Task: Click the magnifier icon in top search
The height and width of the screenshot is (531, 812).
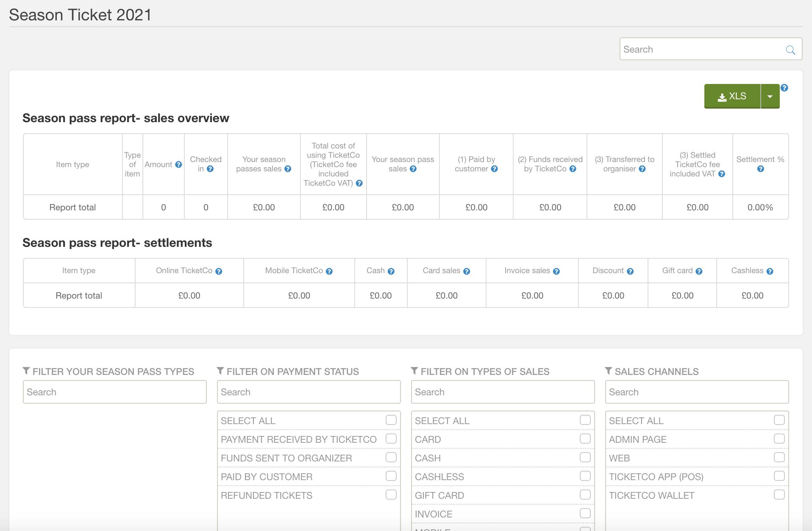Action: coord(790,50)
